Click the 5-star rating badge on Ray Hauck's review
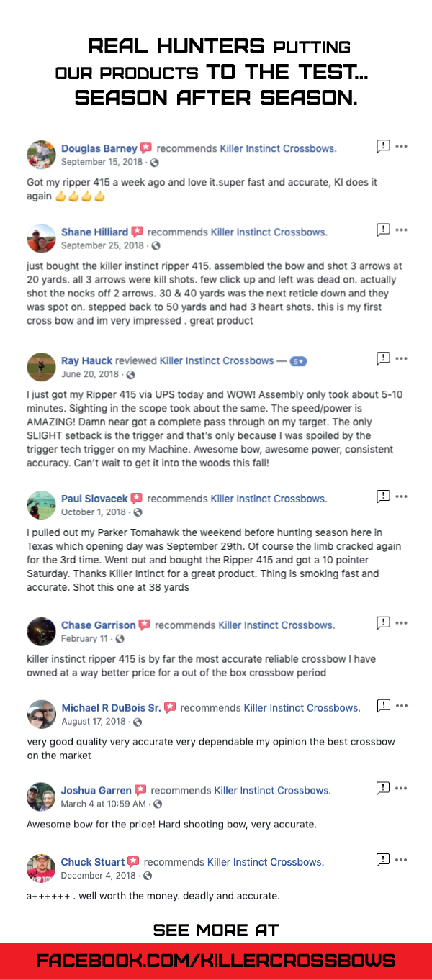 (x=298, y=361)
